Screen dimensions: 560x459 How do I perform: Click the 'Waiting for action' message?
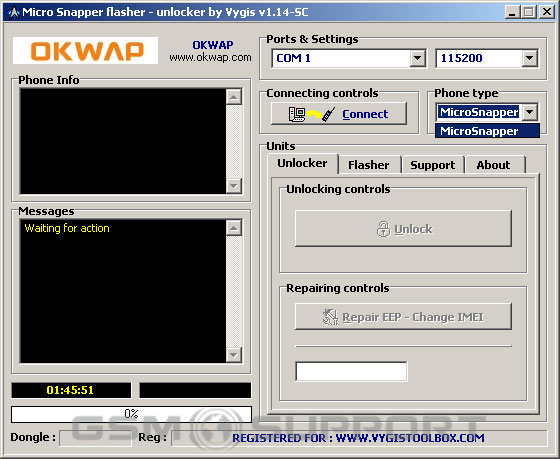pos(67,228)
